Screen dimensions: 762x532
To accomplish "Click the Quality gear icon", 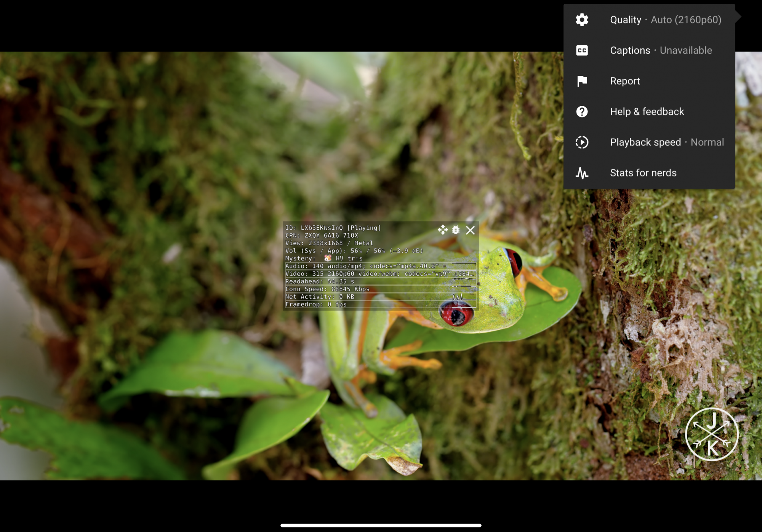I will point(582,20).
